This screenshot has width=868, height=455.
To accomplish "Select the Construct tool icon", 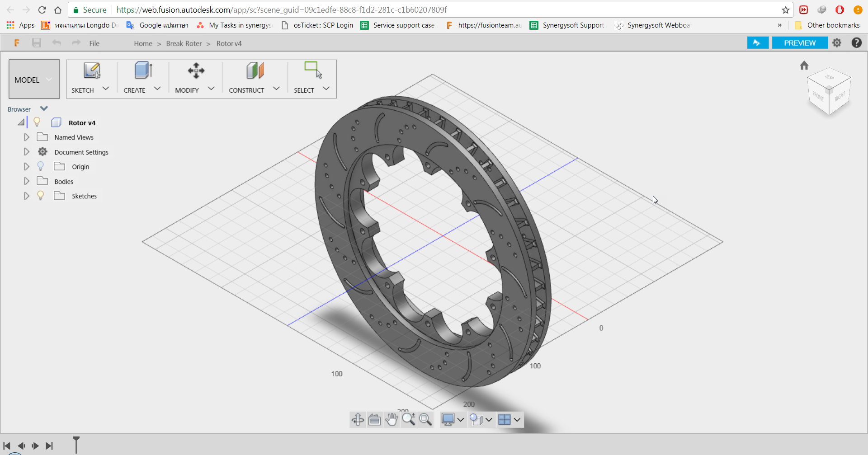I will pyautogui.click(x=255, y=70).
